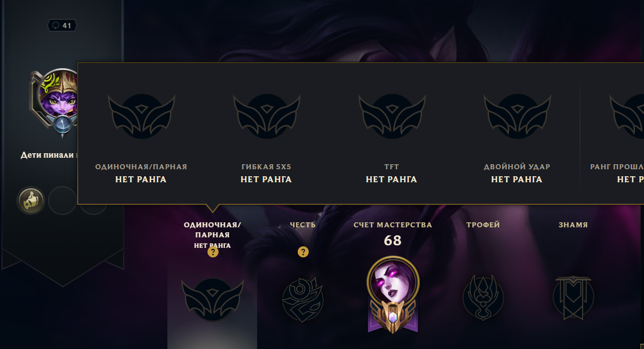This screenshot has width=644, height=349.
Task: Open the Трофей trophy emblem
Action: [483, 297]
